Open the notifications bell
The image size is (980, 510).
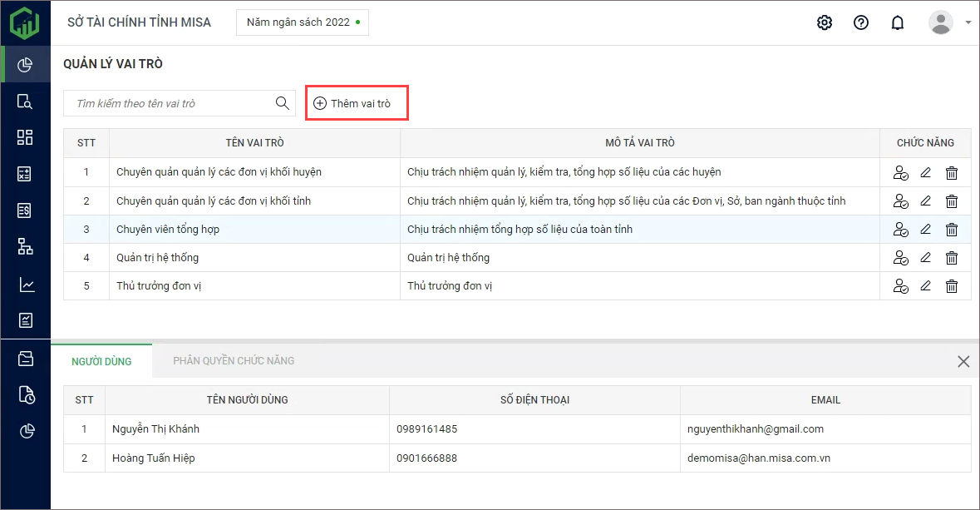pos(898,22)
